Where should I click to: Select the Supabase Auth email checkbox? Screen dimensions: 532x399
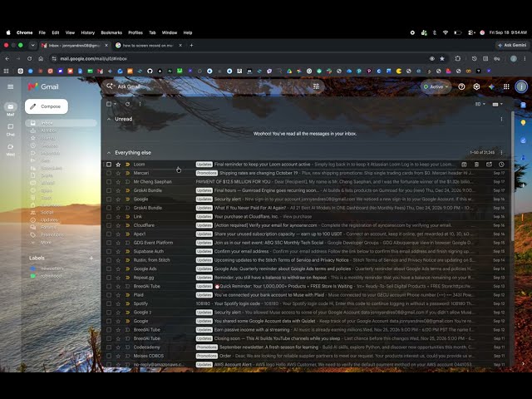pos(109,251)
